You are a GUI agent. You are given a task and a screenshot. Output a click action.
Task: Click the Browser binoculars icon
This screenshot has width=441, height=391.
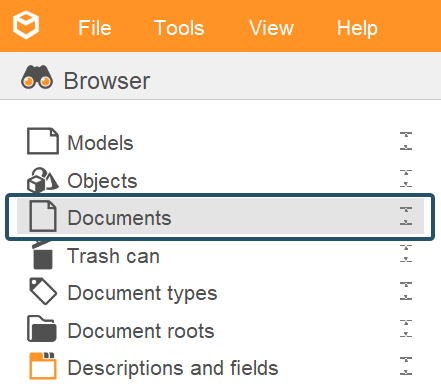(x=37, y=77)
